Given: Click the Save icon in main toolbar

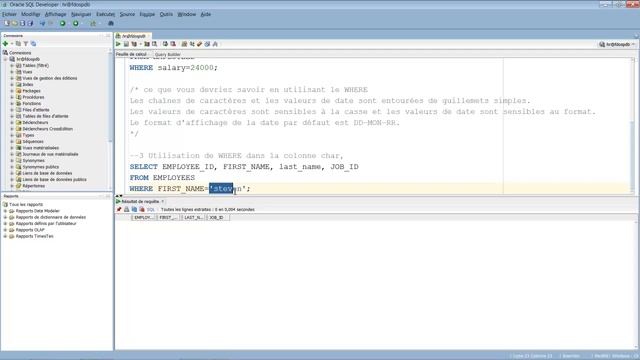Looking at the screenshot, I should tap(22, 24).
